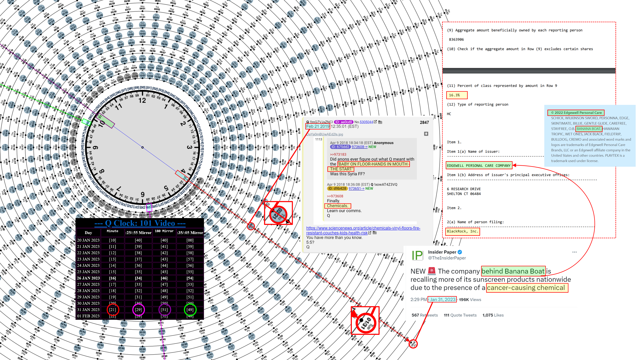Click '© 2022 Edgewell Personal Care' copyright text

[576, 113]
